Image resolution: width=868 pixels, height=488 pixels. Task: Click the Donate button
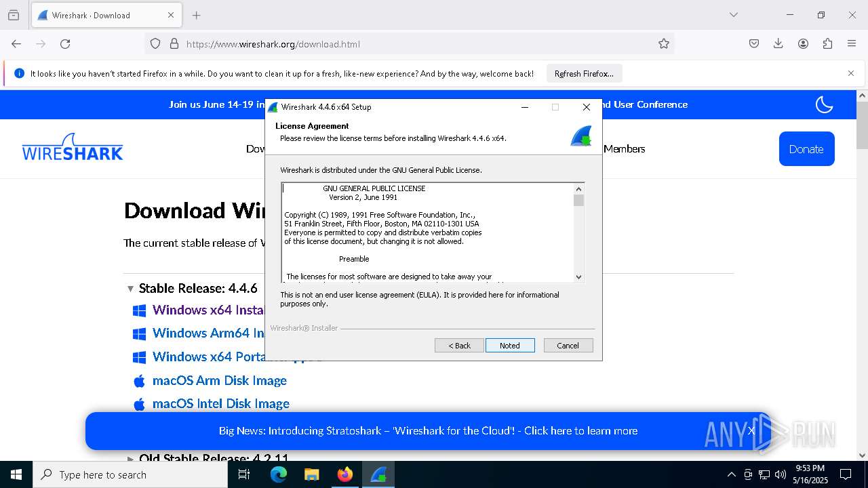click(x=806, y=149)
